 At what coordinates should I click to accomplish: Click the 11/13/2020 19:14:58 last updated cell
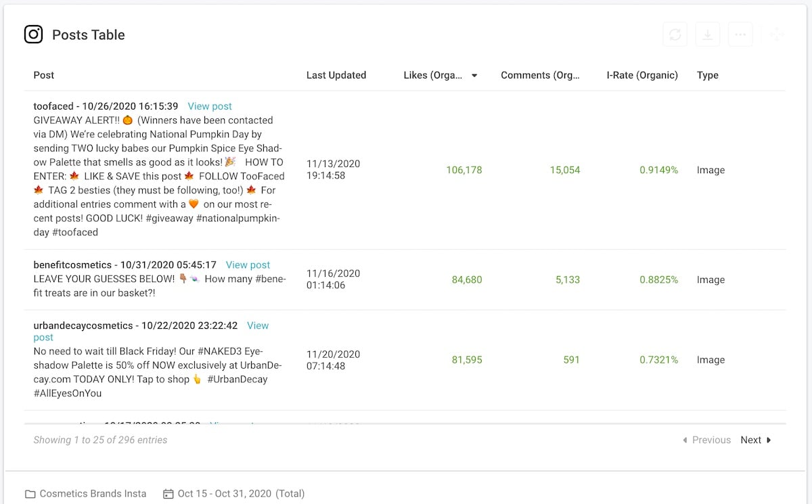334,170
